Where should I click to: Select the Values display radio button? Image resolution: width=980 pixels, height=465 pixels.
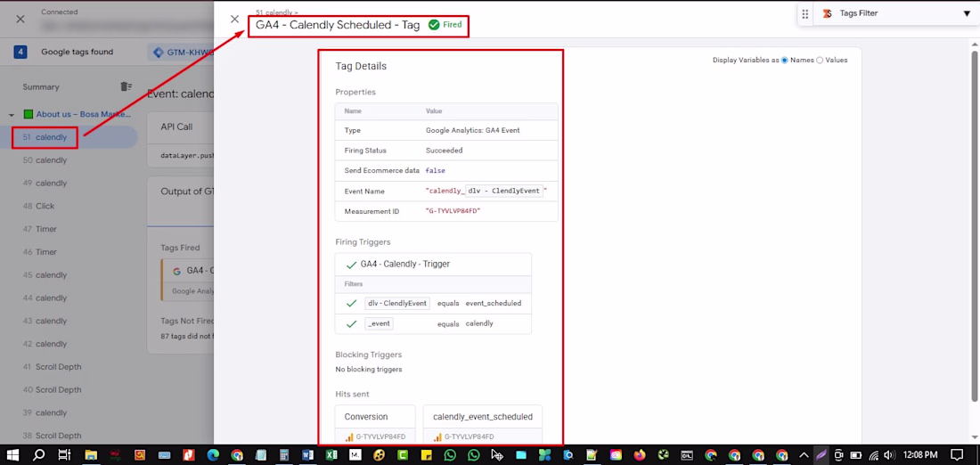click(x=820, y=60)
